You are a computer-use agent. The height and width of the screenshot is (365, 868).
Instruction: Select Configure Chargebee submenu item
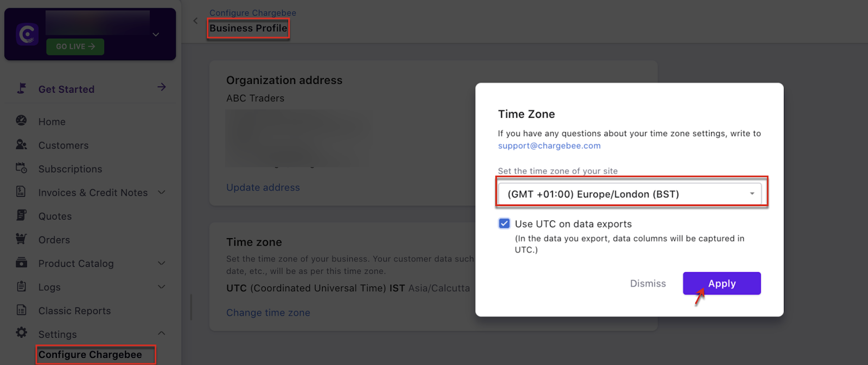coord(90,355)
